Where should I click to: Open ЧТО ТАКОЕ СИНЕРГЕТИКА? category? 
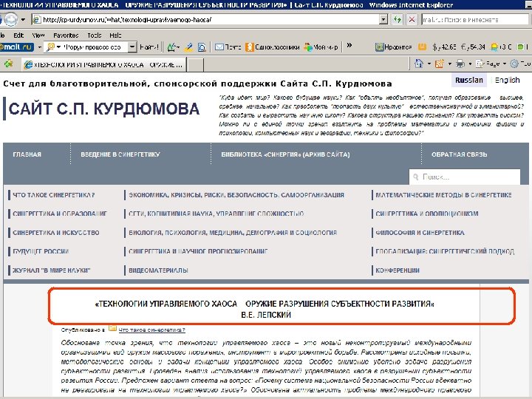[54, 195]
